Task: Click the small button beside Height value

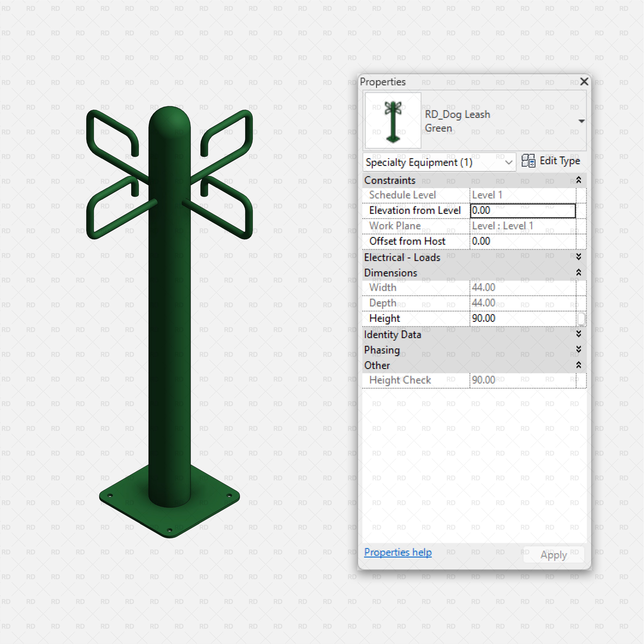Action: [x=581, y=319]
